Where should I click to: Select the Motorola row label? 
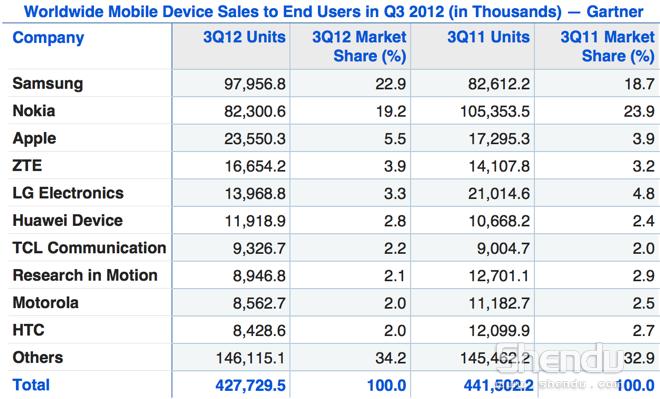click(45, 303)
